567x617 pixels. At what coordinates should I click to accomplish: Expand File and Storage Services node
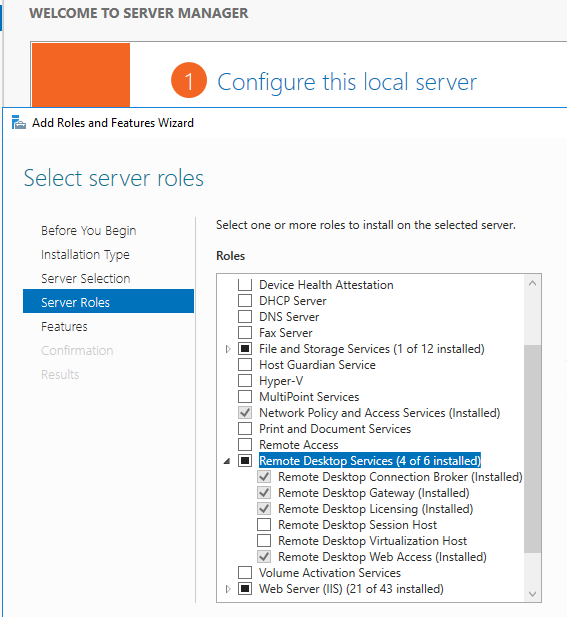[227, 349]
